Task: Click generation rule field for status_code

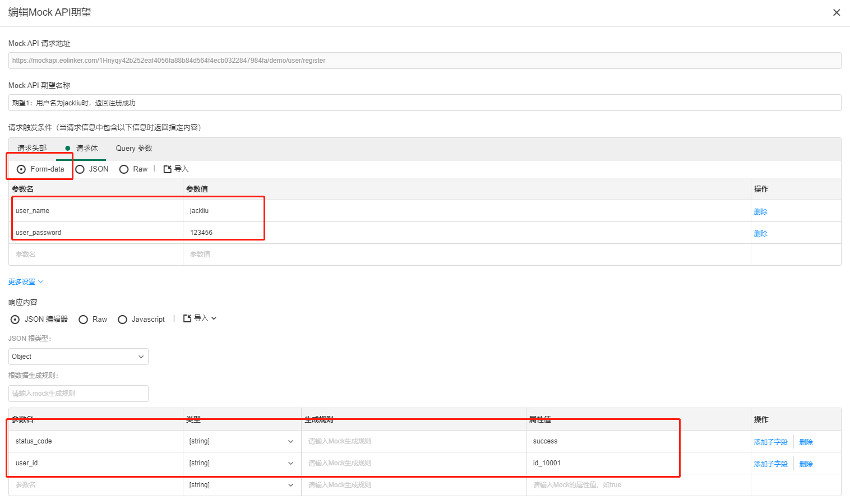Action: pyautogui.click(x=414, y=441)
